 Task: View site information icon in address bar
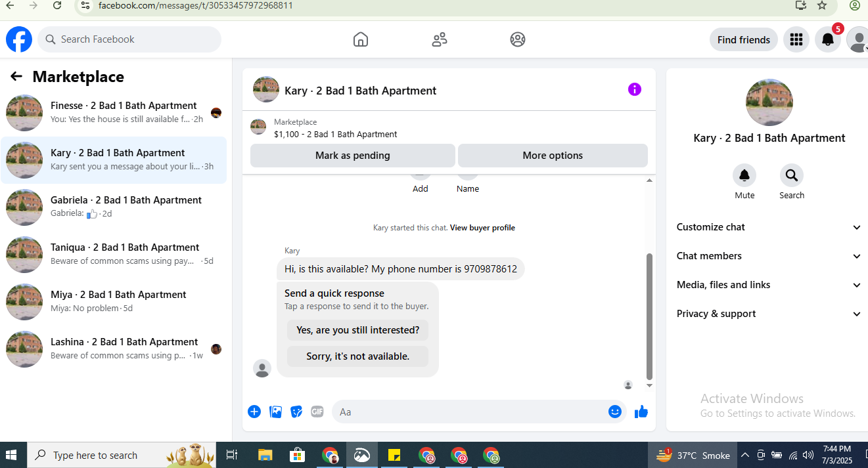(x=85, y=5)
